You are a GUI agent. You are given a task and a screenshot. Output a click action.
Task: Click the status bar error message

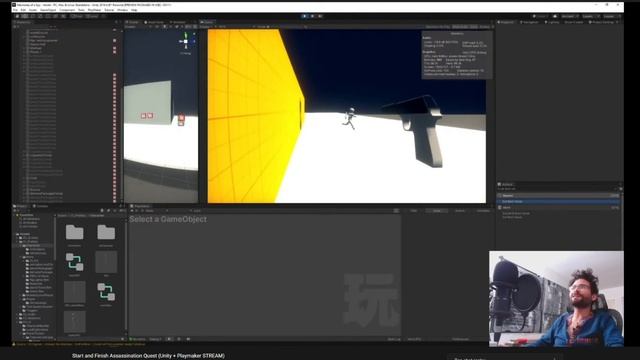pyautogui.click(x=82, y=344)
